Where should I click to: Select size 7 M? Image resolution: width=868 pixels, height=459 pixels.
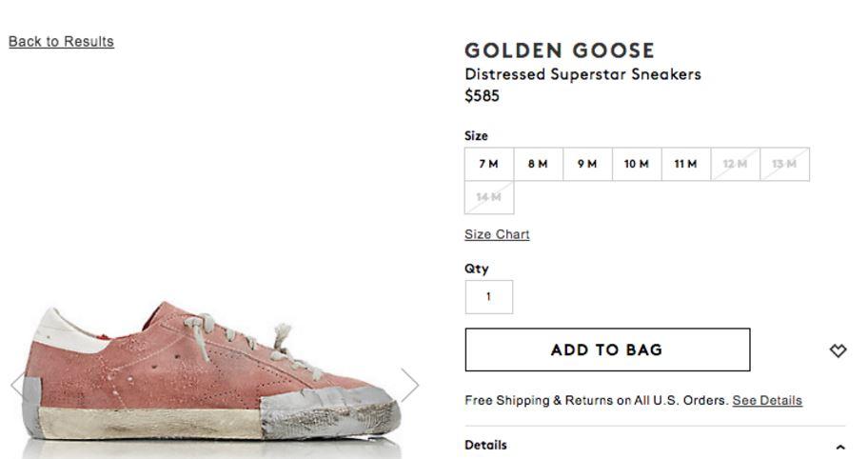489,164
